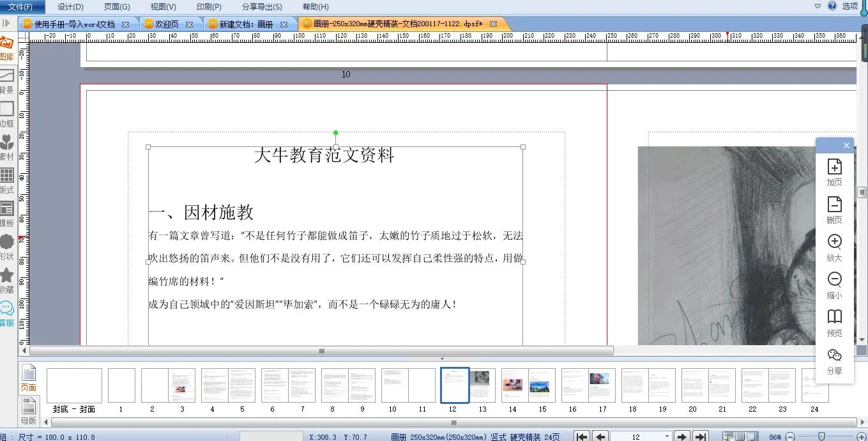Click 加页 add page icon

pyautogui.click(x=834, y=171)
